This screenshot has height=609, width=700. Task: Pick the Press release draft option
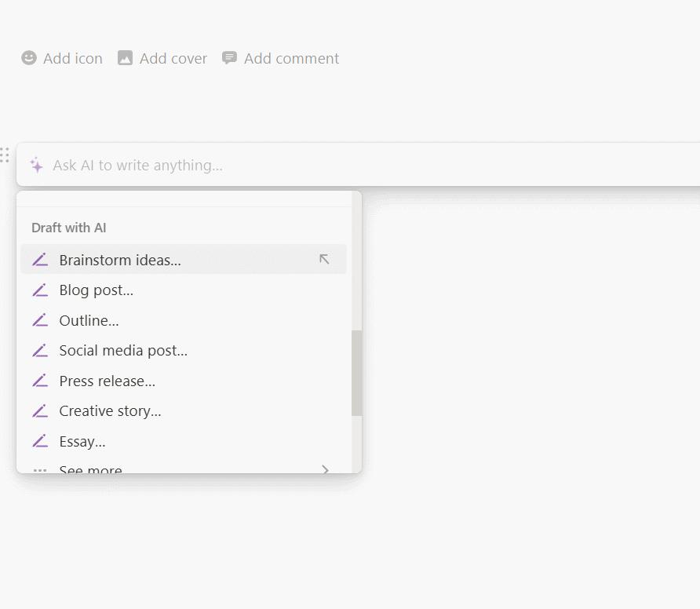[108, 381]
